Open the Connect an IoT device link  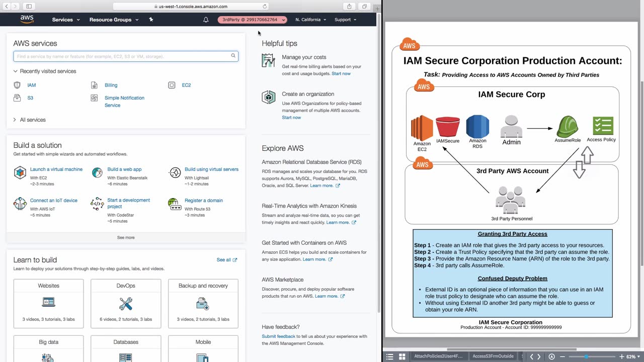pyautogui.click(x=54, y=200)
